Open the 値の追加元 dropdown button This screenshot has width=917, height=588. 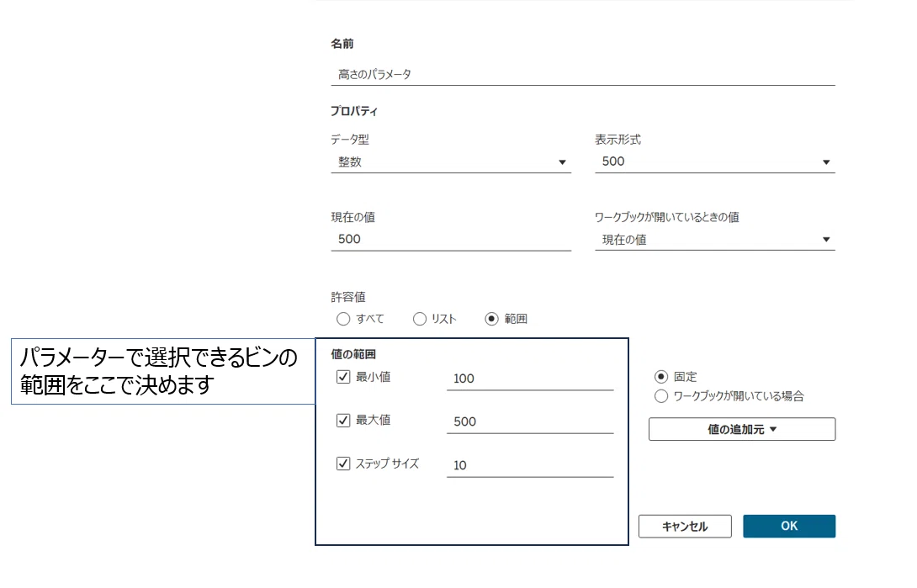coord(741,429)
